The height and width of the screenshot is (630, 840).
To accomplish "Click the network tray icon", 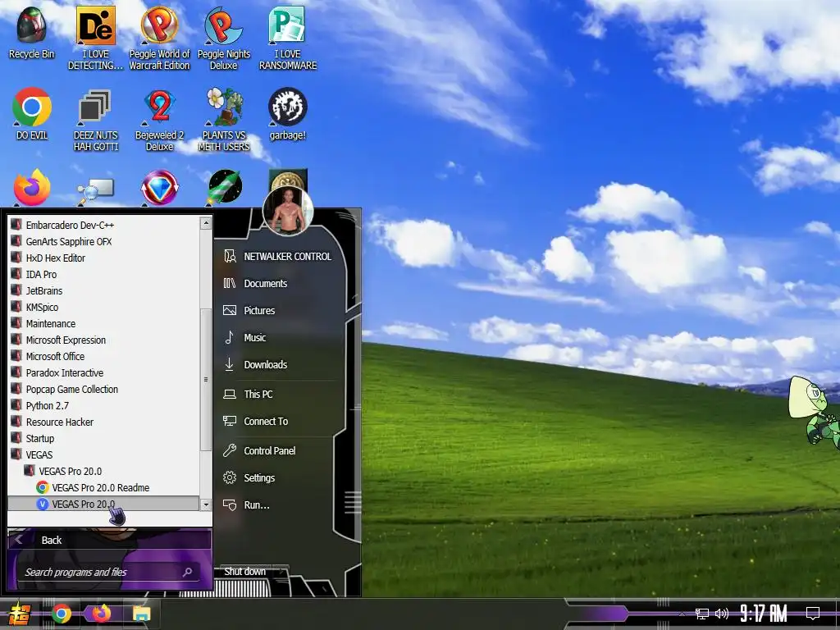I will tap(702, 614).
